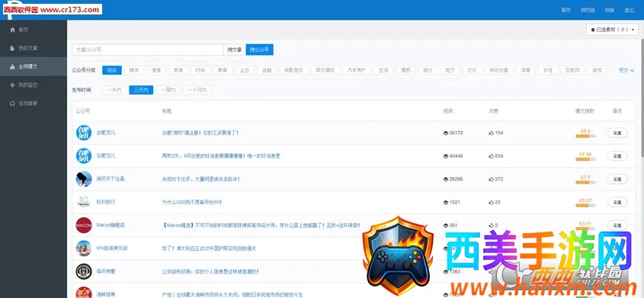The width and height of the screenshot is (644, 298).
Task: Click the home icon in the sidebar
Action: 13,30
